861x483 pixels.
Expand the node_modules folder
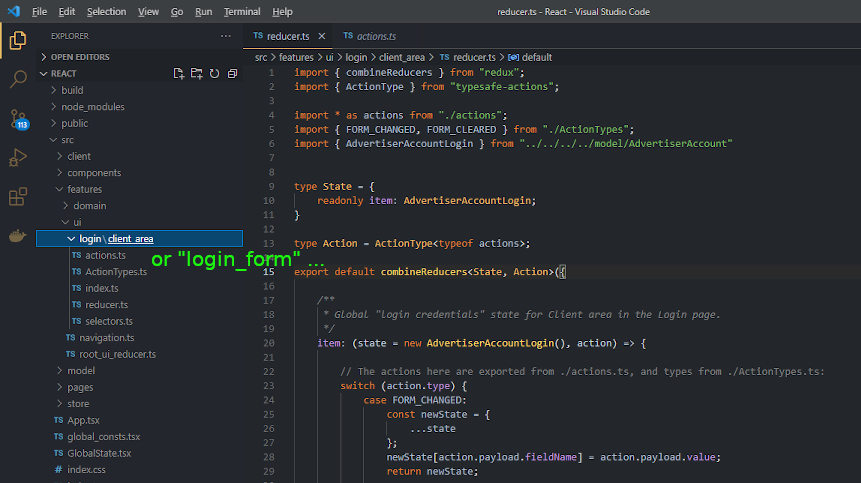click(93, 106)
